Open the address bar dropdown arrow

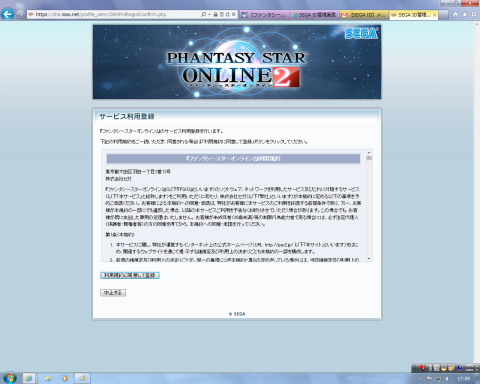209,14
